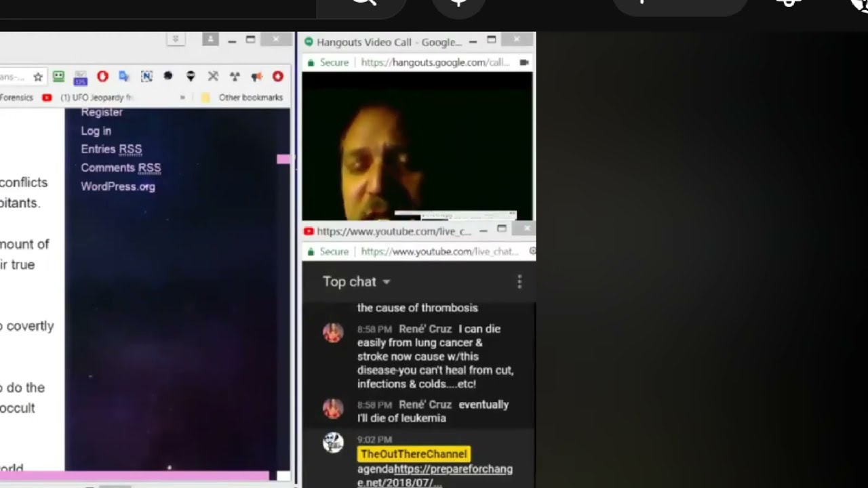Viewport: 868px width, 488px height.
Task: Click the Log in link
Action: (96, 131)
